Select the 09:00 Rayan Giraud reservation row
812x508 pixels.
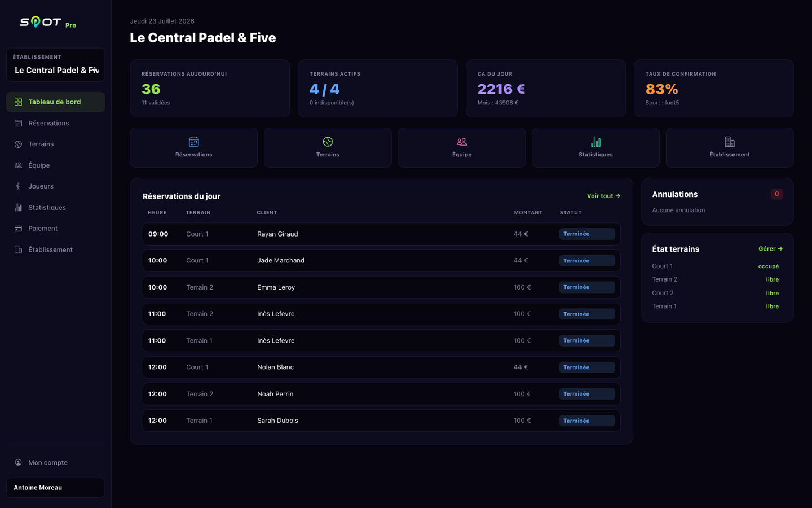click(381, 234)
